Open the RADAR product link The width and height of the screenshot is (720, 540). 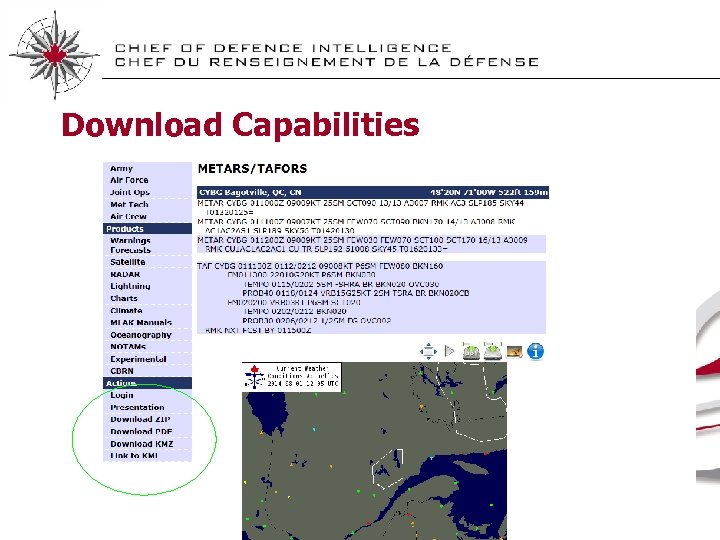[x=125, y=274]
